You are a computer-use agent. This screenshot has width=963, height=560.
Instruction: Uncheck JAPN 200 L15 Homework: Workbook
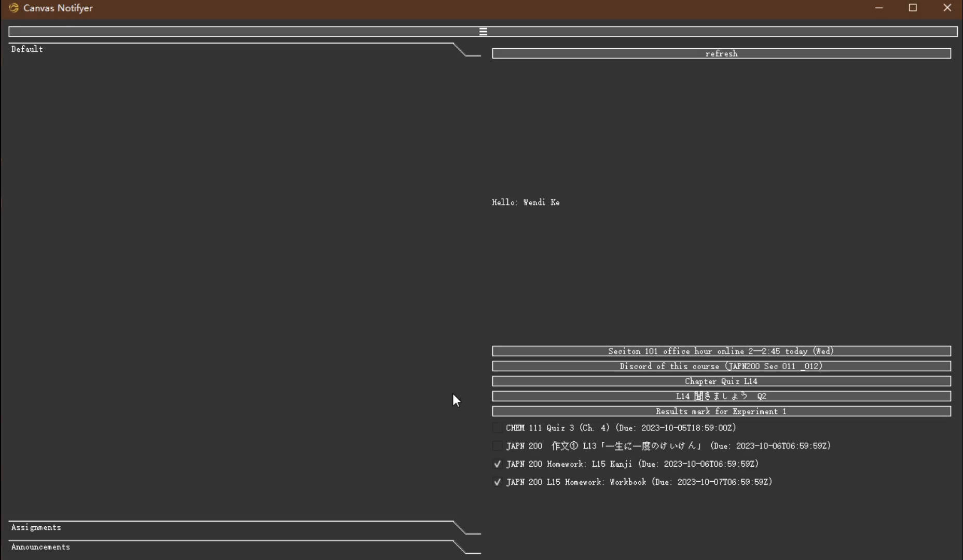(497, 482)
